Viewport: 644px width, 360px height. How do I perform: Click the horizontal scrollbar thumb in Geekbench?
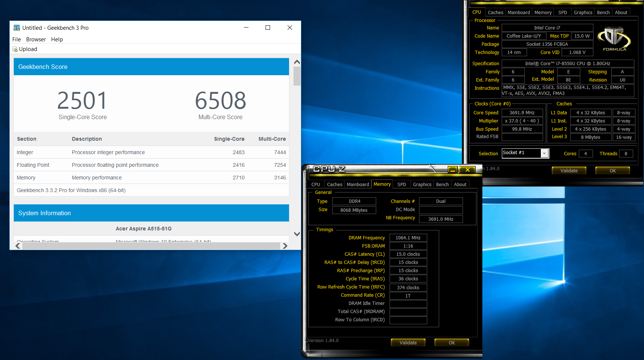point(151,246)
